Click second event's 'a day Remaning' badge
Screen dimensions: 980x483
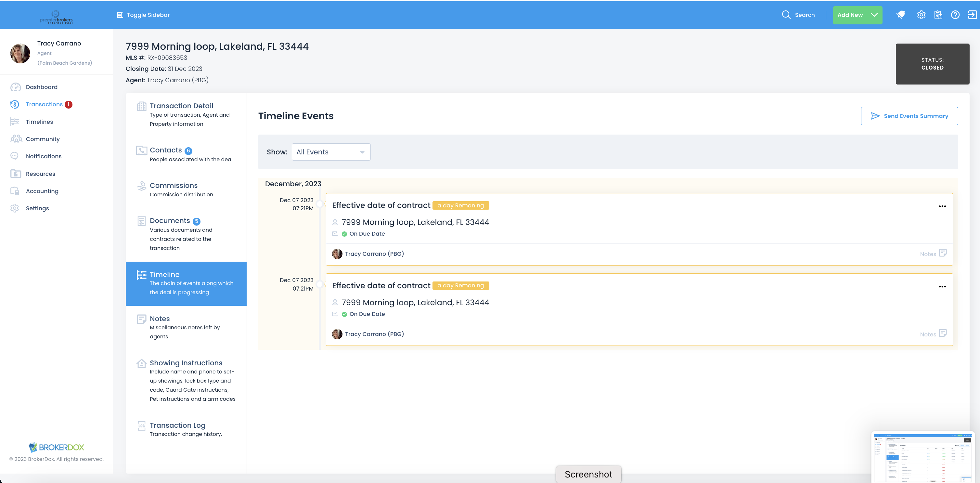(x=461, y=286)
